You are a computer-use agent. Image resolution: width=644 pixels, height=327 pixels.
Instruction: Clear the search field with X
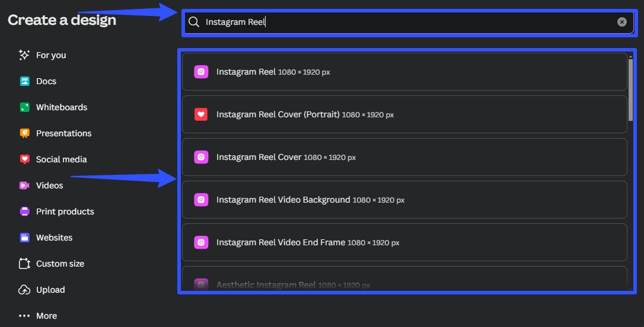(622, 22)
